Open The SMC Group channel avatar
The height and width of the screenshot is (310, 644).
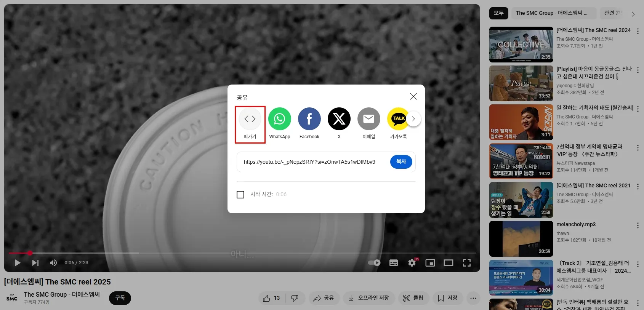point(12,298)
